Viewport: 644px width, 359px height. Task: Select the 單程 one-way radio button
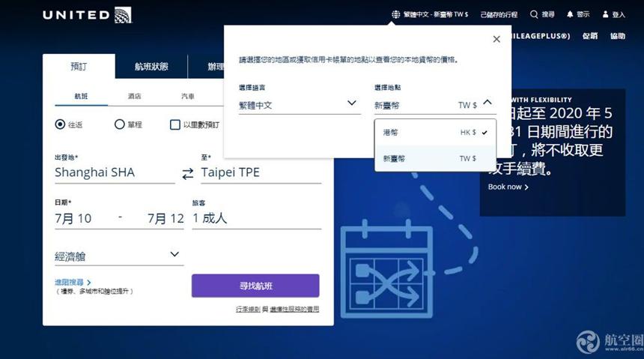pyautogui.click(x=120, y=124)
